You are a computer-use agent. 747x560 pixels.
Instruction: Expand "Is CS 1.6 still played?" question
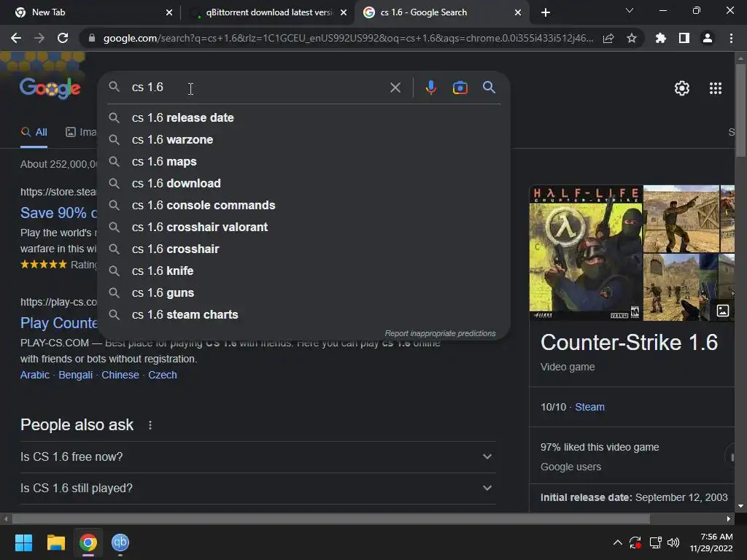coord(258,488)
